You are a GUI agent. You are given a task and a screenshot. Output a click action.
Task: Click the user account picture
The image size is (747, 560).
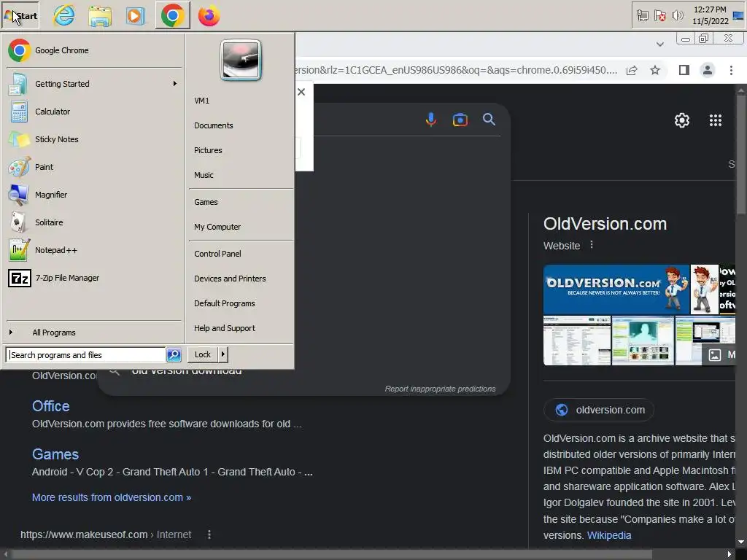coord(241,60)
